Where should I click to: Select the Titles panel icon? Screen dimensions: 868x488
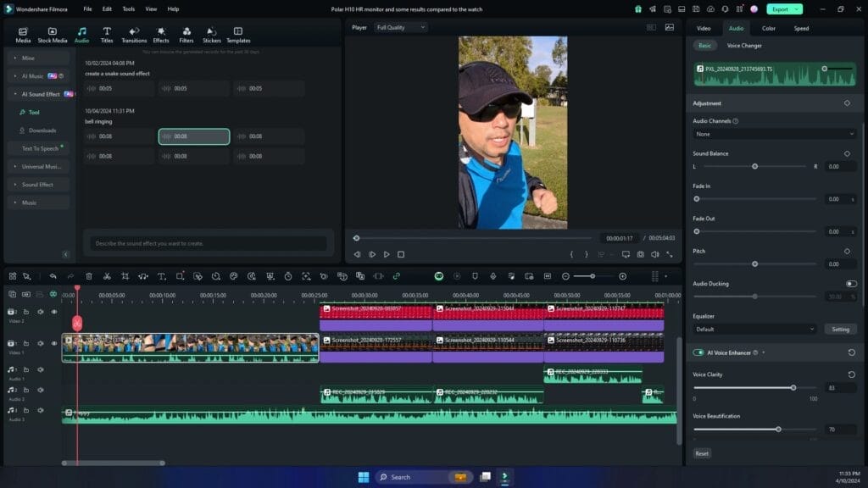107,34
